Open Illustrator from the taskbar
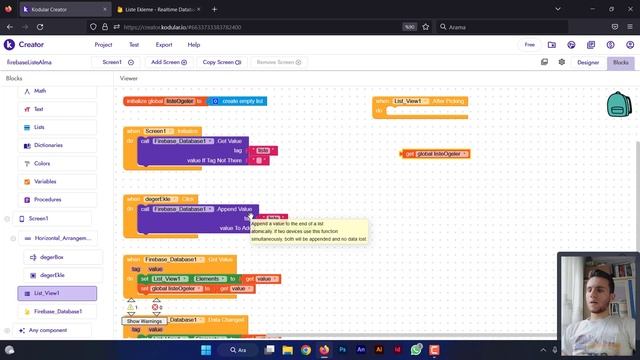The width and height of the screenshot is (640, 360). 379,350
